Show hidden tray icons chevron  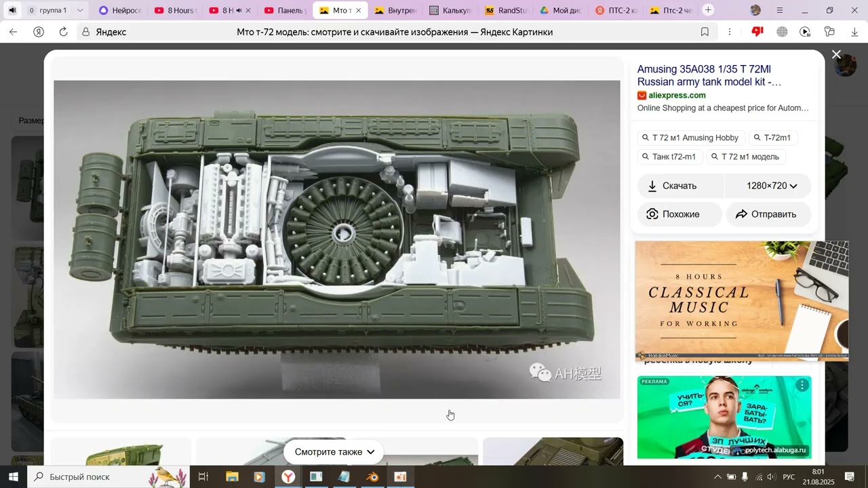coord(717,476)
